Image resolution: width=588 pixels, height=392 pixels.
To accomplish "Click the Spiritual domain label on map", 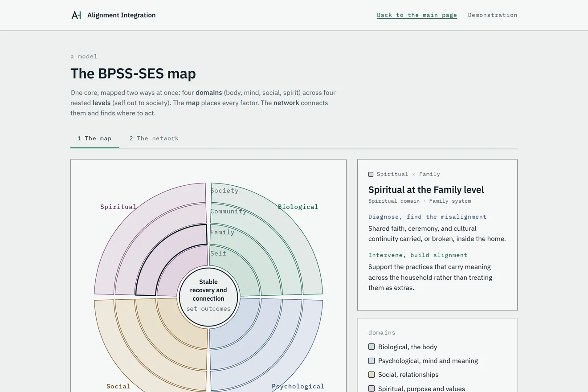I will coord(118,207).
